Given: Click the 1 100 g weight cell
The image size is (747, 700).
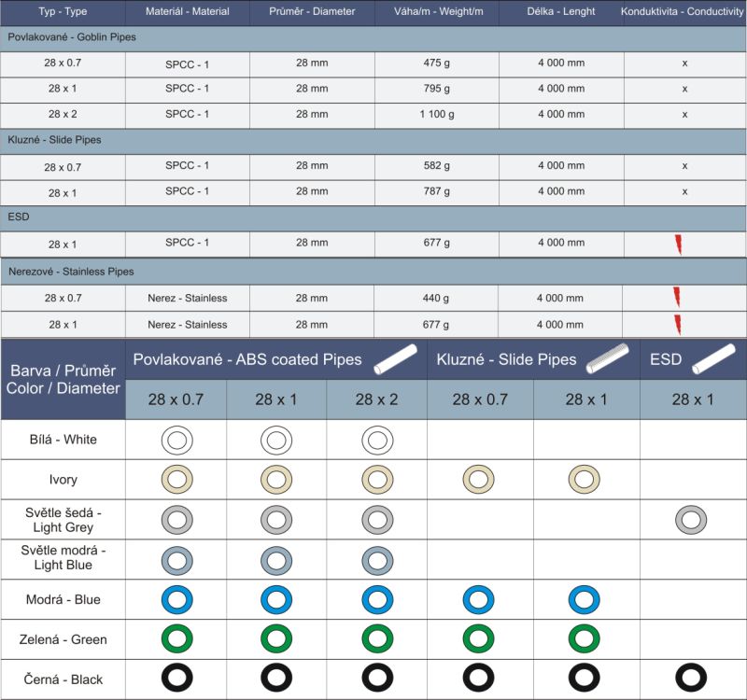Looking at the screenshot, I should click(x=436, y=114).
